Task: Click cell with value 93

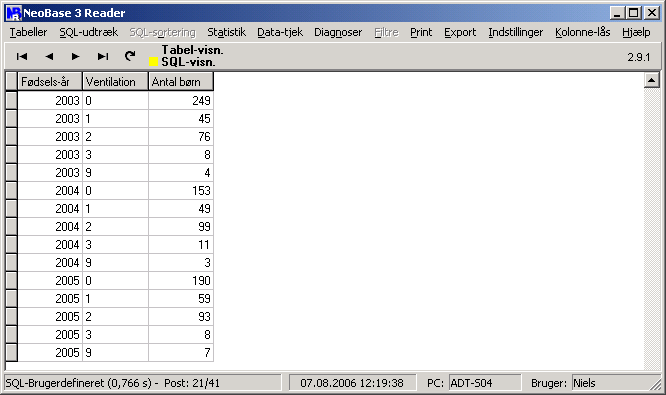Action: point(181,317)
